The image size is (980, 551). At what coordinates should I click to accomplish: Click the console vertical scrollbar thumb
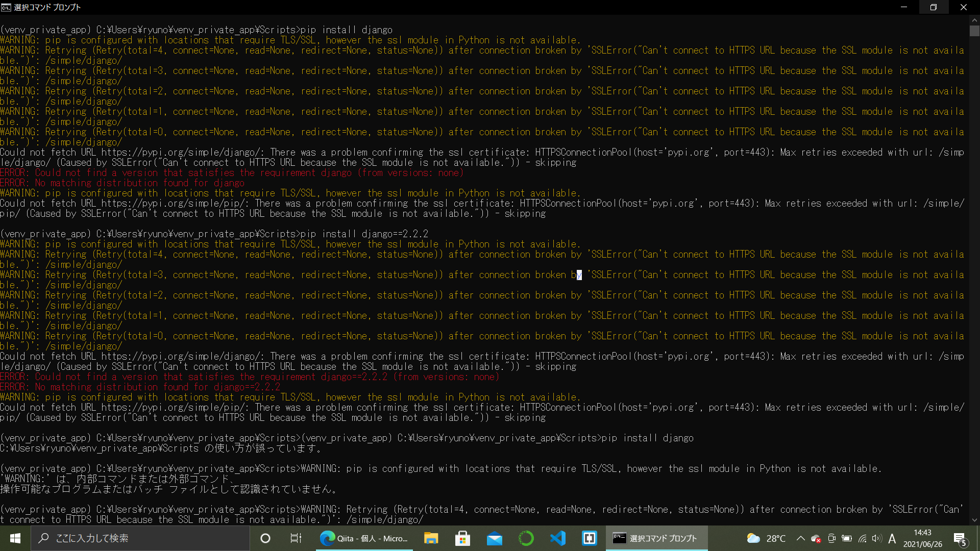(x=974, y=31)
